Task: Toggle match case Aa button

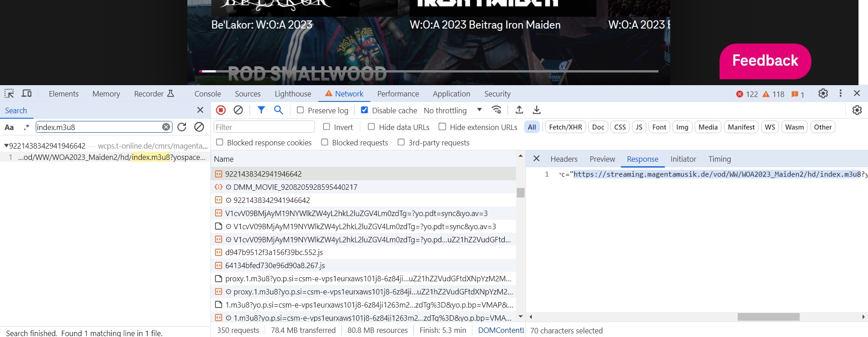Action: click(x=9, y=127)
